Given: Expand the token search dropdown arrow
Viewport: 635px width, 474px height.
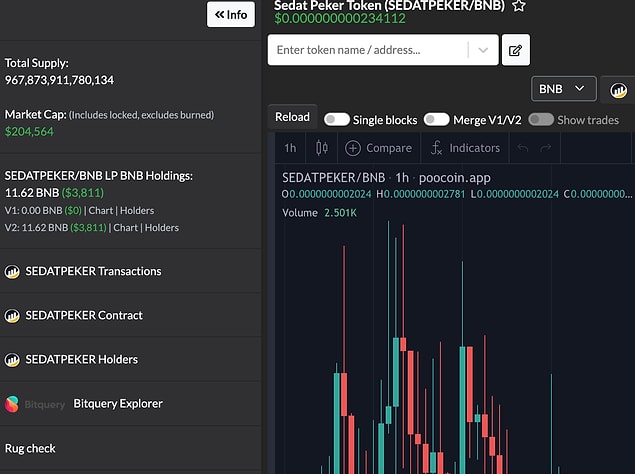Looking at the screenshot, I should (483, 50).
